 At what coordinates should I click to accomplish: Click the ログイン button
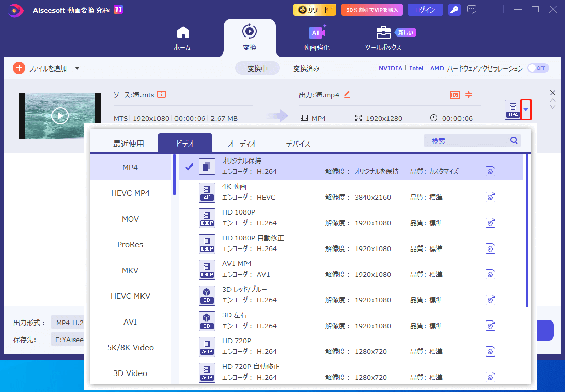coord(425,9)
